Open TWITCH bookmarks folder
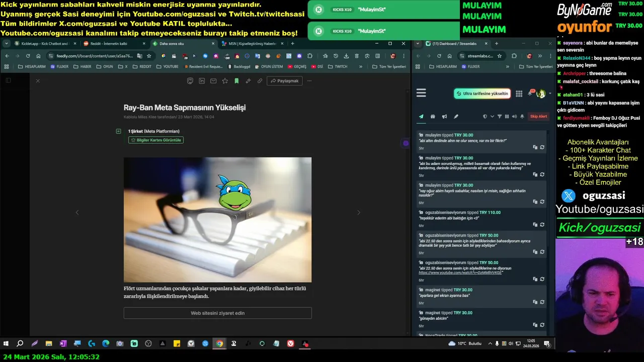Screen dimensions: 644x362 click(338, 66)
